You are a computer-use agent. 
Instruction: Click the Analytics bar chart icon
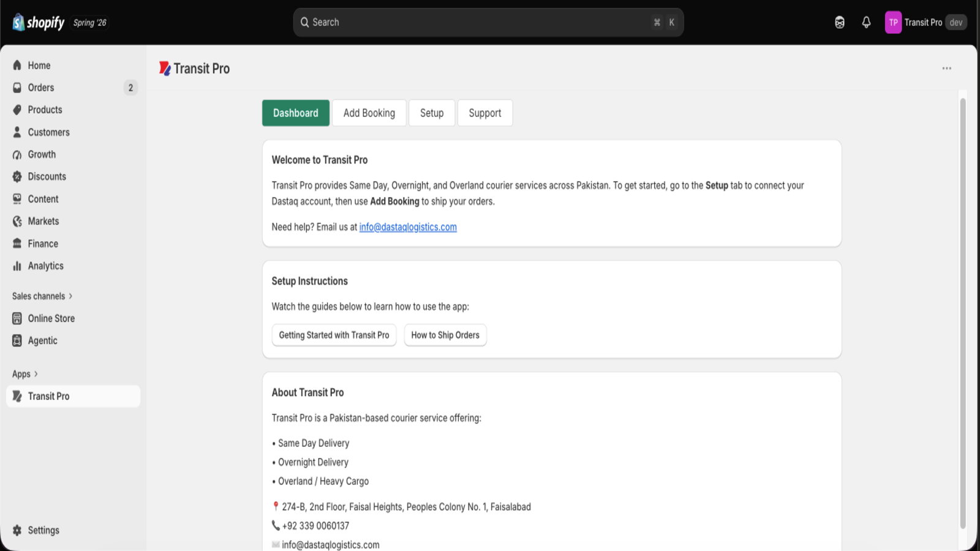17,266
